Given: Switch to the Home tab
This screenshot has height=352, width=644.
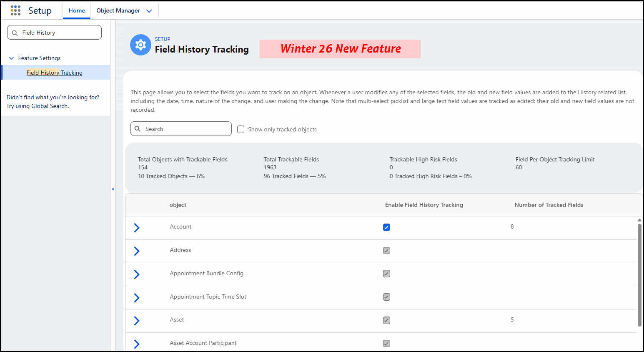Looking at the screenshot, I should click(77, 11).
